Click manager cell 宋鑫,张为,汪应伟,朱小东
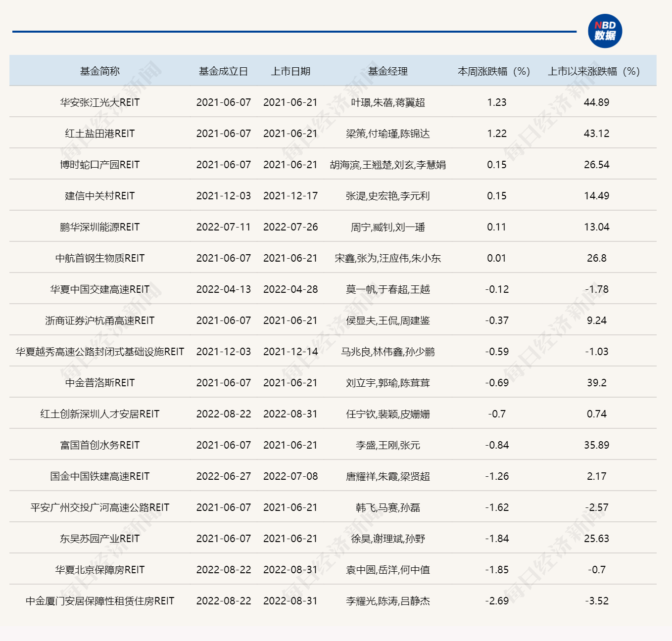672x641 pixels. (x=388, y=258)
